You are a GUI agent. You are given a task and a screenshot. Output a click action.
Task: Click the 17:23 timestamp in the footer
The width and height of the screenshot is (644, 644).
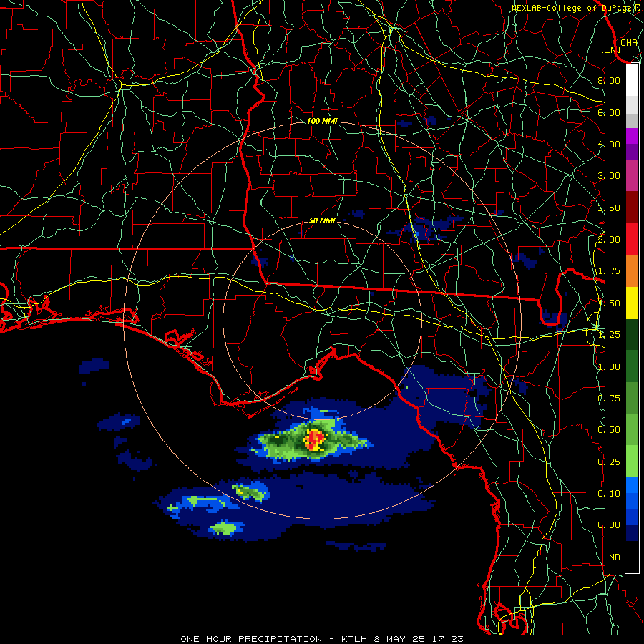pyautogui.click(x=448, y=639)
